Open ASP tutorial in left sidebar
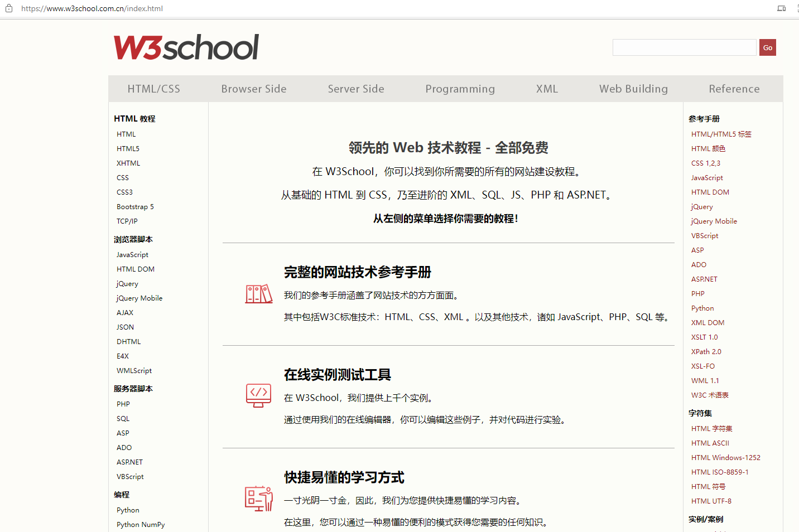Screen dimensions: 799x532 (123, 433)
